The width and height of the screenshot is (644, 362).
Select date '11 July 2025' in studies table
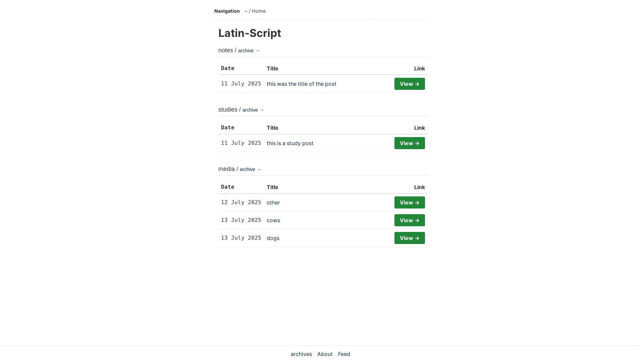(241, 143)
